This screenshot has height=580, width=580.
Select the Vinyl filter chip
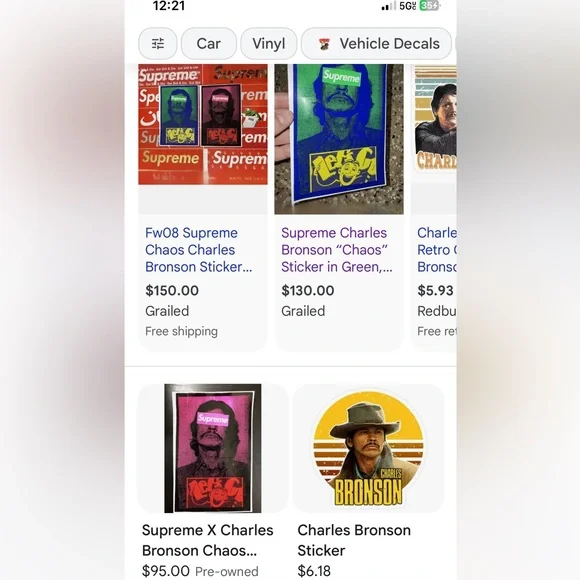pyautogui.click(x=269, y=44)
